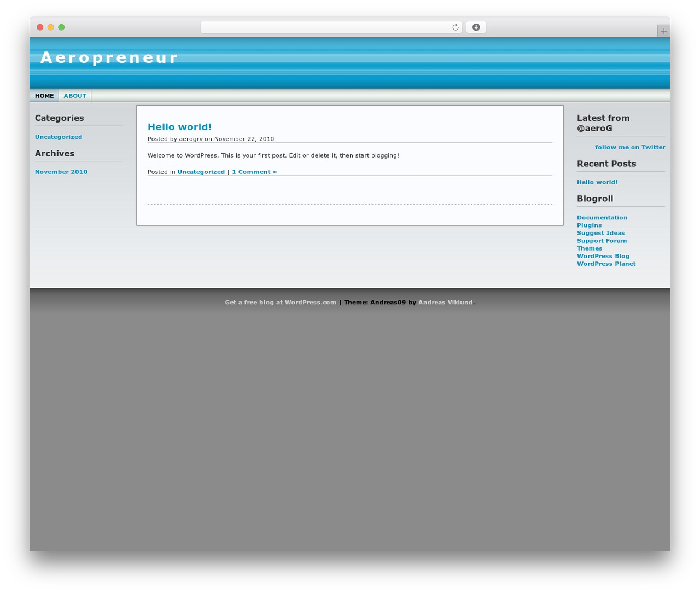Open the Suggest Ideas blogroll link
700x593 pixels.
pos(600,233)
